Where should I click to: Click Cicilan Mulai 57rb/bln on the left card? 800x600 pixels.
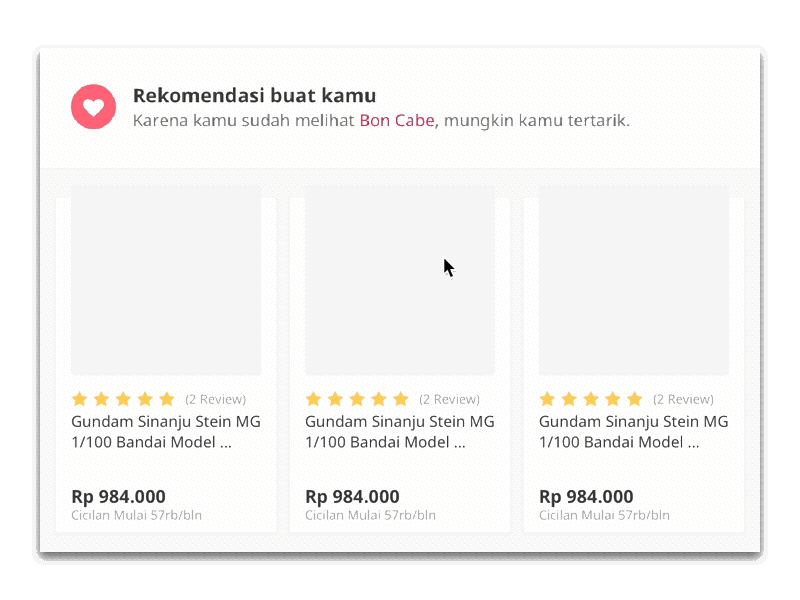pos(135,515)
